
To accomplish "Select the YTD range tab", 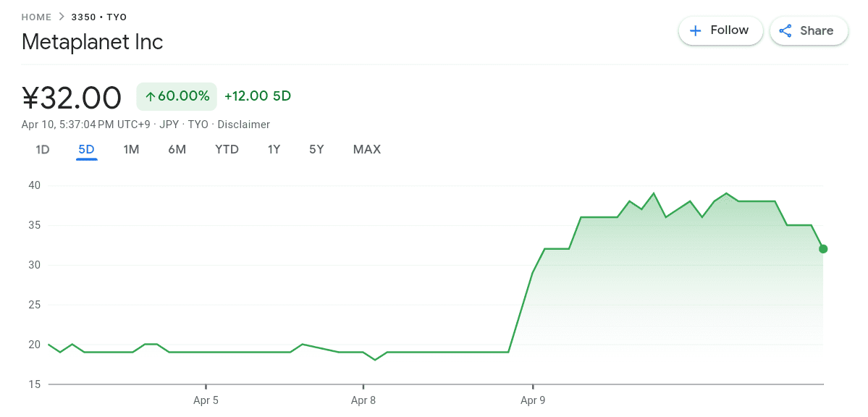I will (227, 150).
